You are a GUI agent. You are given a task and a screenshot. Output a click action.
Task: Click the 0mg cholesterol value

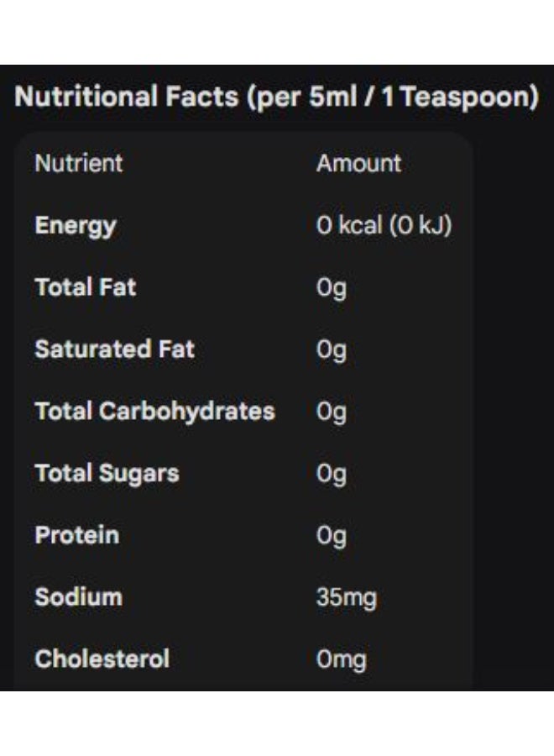click(x=342, y=660)
